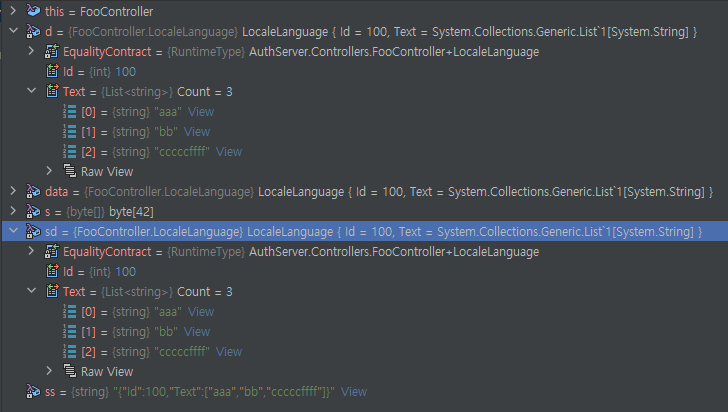Screen dimensions: 728x412
Task: Click the "cccccffff" value under sd
Action: (x=182, y=352)
